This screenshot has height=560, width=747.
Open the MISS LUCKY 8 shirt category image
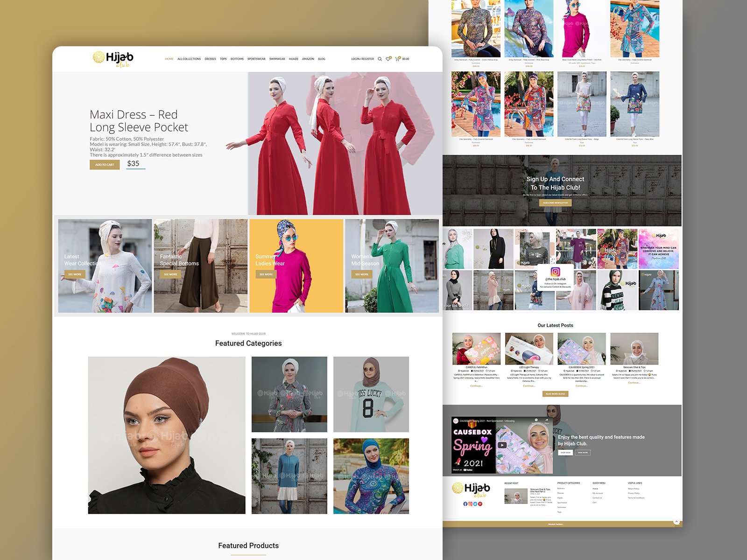tap(371, 394)
